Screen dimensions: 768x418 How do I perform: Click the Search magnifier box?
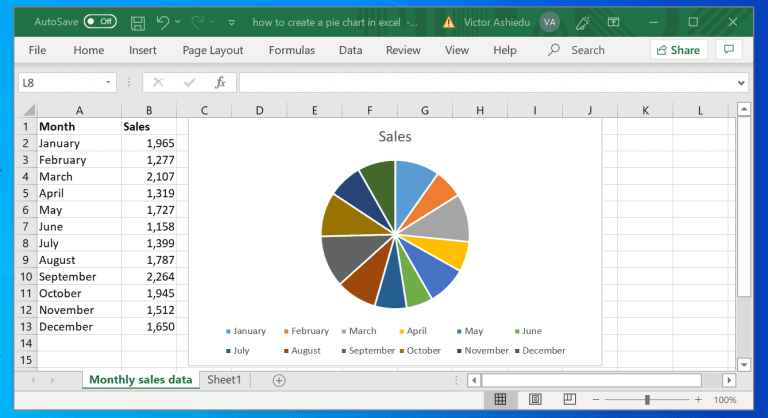point(576,50)
